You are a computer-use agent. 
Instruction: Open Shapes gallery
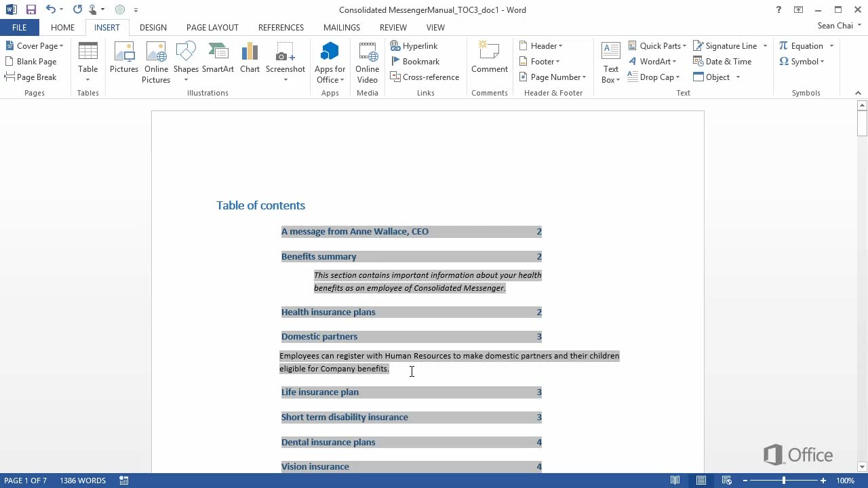click(x=186, y=62)
